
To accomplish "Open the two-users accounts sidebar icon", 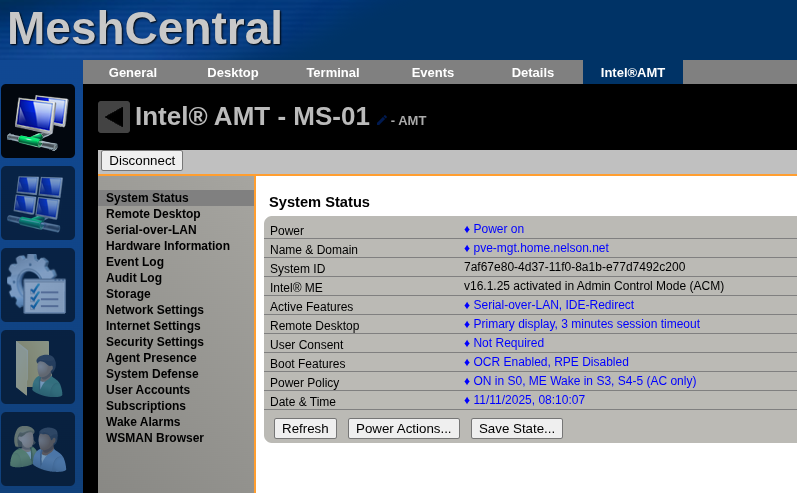I will pos(38,449).
